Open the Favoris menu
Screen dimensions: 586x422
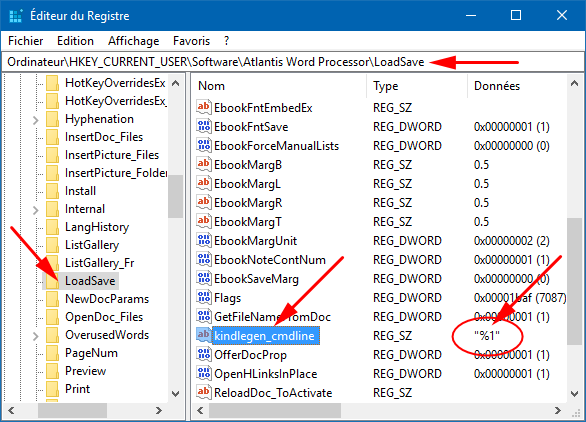(x=191, y=41)
